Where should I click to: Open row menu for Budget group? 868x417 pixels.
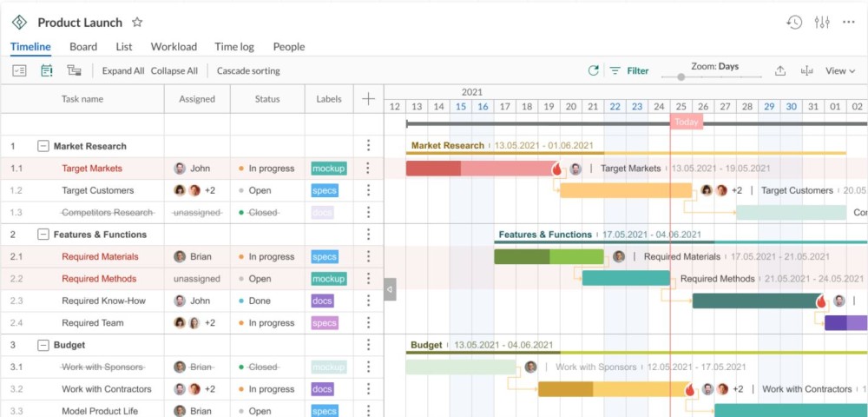point(368,345)
